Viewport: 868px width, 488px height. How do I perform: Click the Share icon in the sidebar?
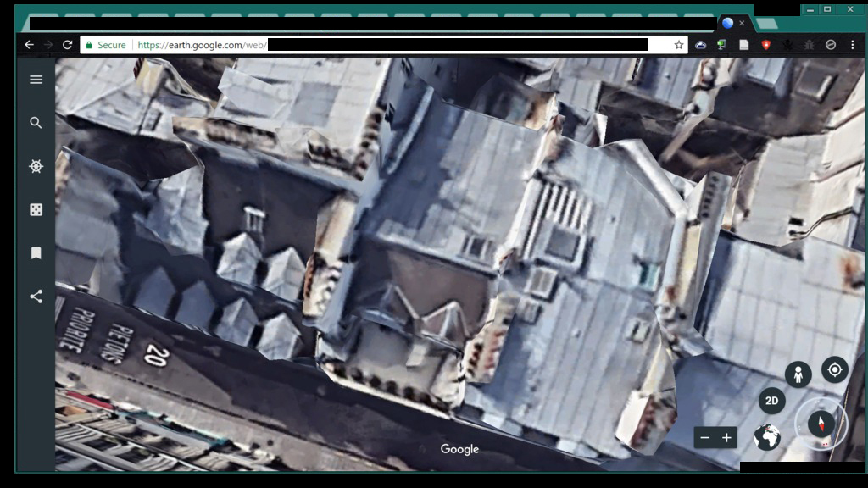pyautogui.click(x=36, y=297)
